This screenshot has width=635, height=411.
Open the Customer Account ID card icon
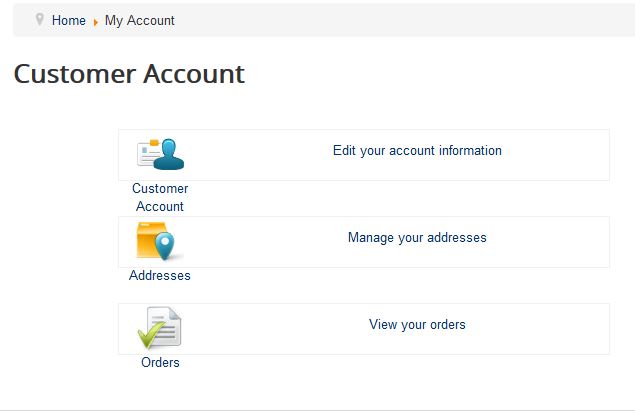(161, 154)
